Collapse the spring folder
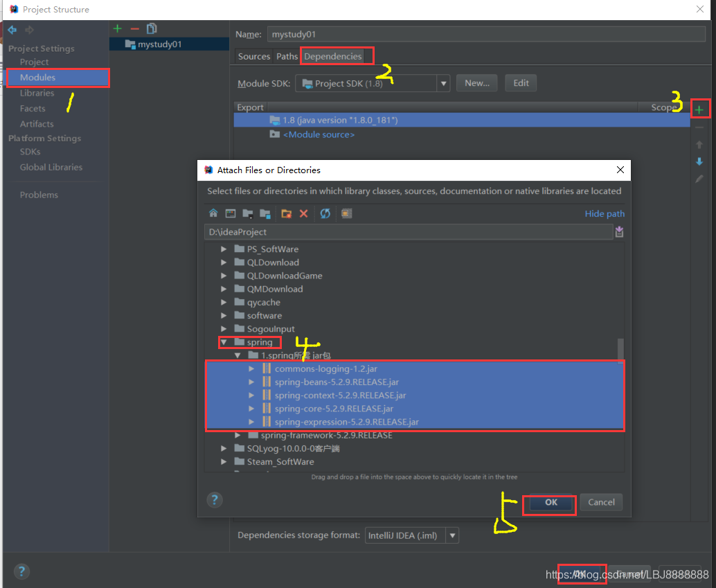716x588 pixels. 224,342
